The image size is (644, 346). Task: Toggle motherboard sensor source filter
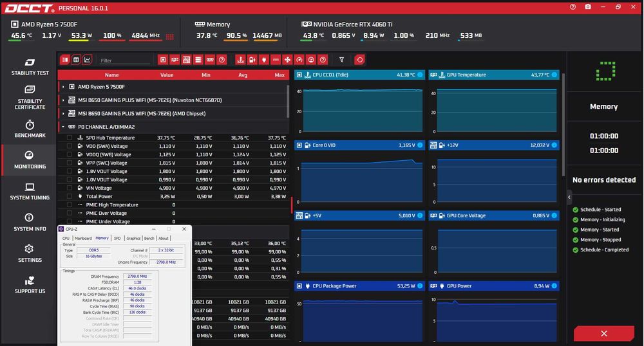pyautogui.click(x=187, y=60)
